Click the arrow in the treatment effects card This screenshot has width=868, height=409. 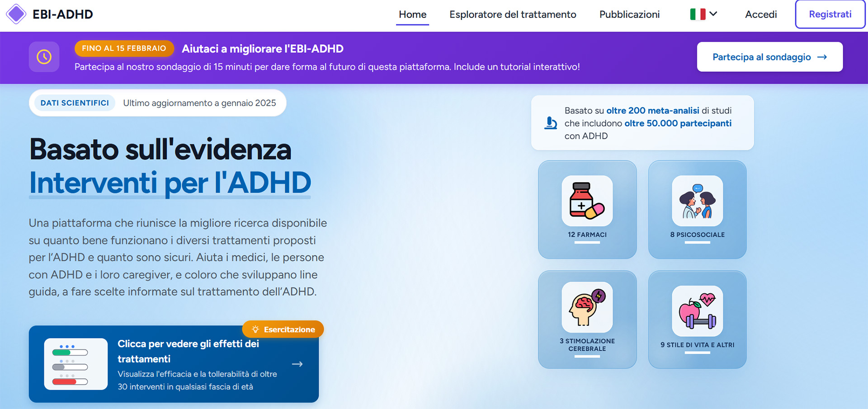click(297, 364)
